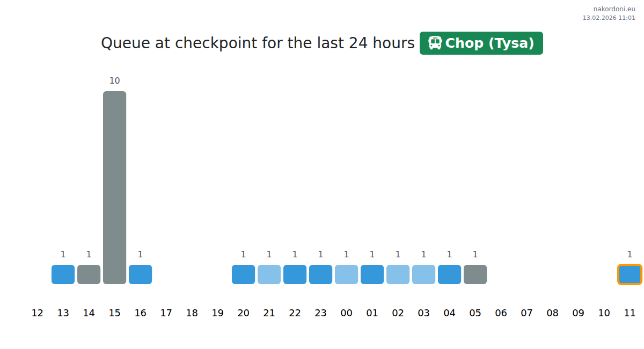644x349 pixels.
Task: Click the blue bar at hour 22
Action: point(295,274)
